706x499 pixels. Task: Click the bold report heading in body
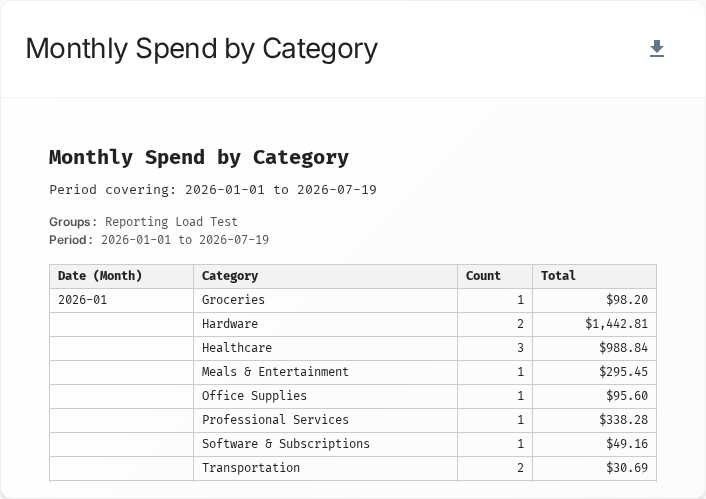click(199, 158)
